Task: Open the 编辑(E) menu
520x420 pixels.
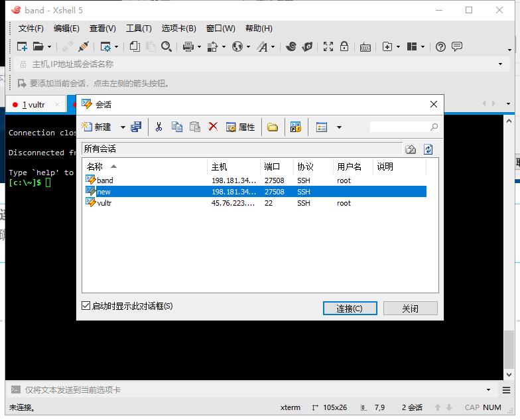Action: click(x=66, y=29)
